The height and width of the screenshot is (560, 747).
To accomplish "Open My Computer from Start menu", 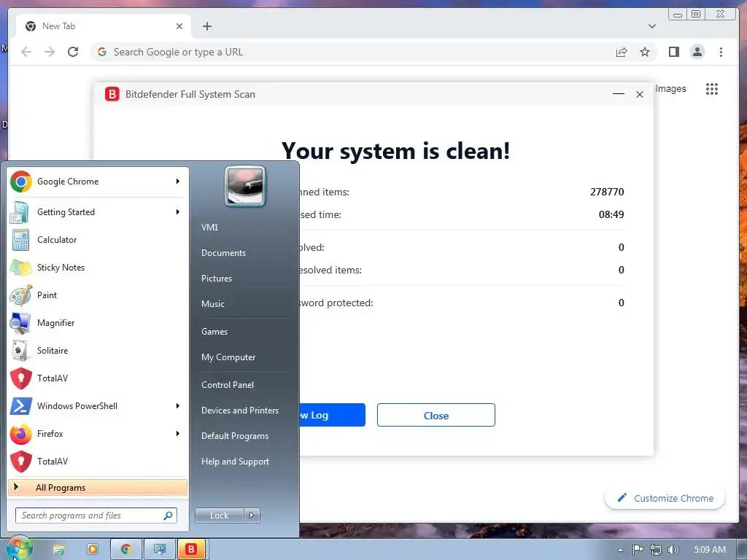I will (x=228, y=357).
